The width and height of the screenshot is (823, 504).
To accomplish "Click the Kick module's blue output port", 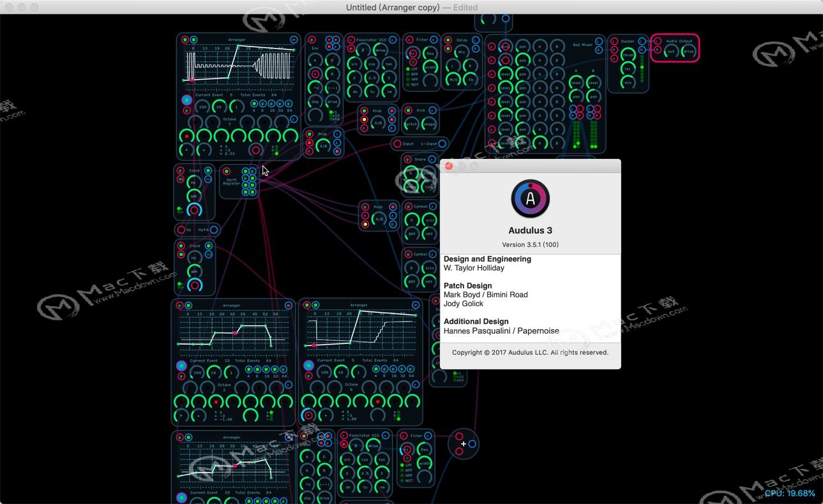I will 434,110.
